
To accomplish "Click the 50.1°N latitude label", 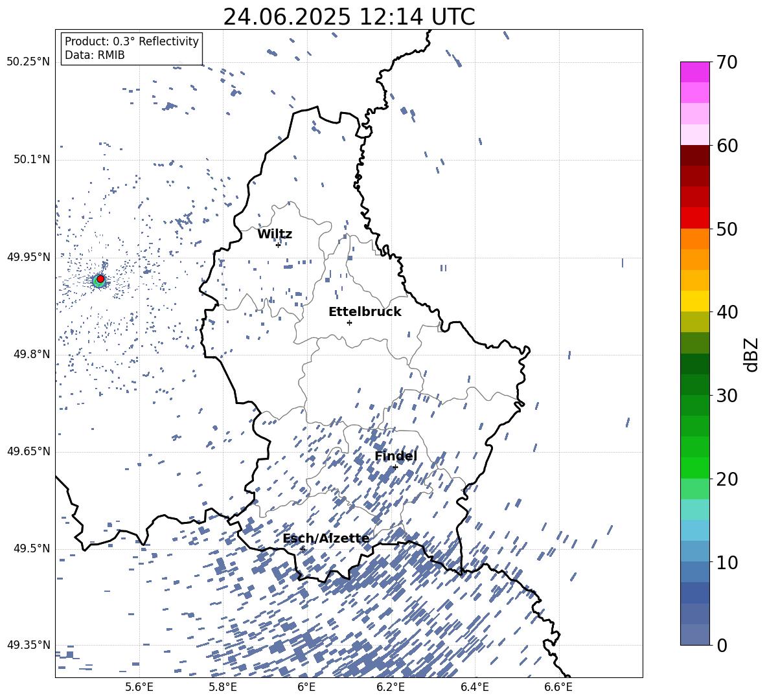I will (32, 159).
